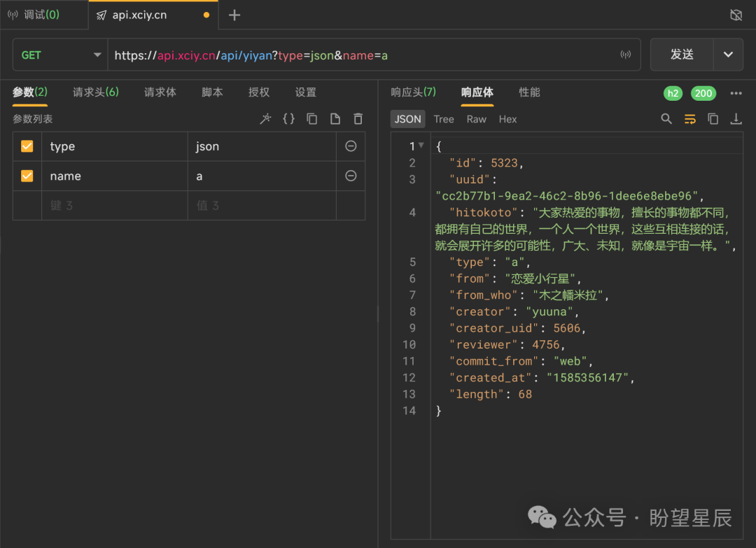Screen dimensions: 756x548
Task: Open the 脚本 script tab
Action: 212,92
